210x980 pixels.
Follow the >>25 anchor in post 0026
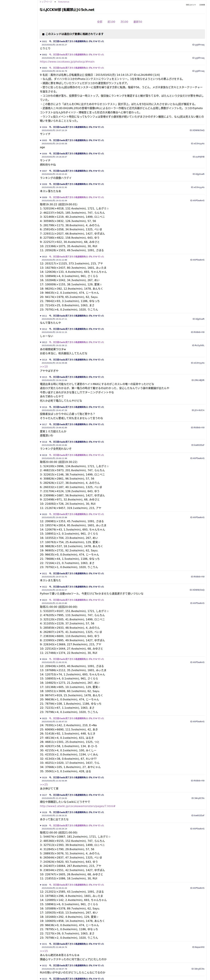[44, 784]
